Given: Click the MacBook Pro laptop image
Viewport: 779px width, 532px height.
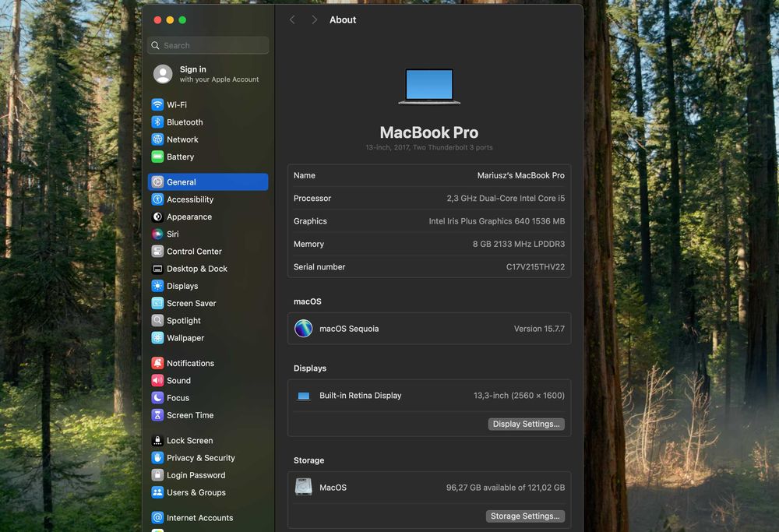Looking at the screenshot, I should pos(429,87).
